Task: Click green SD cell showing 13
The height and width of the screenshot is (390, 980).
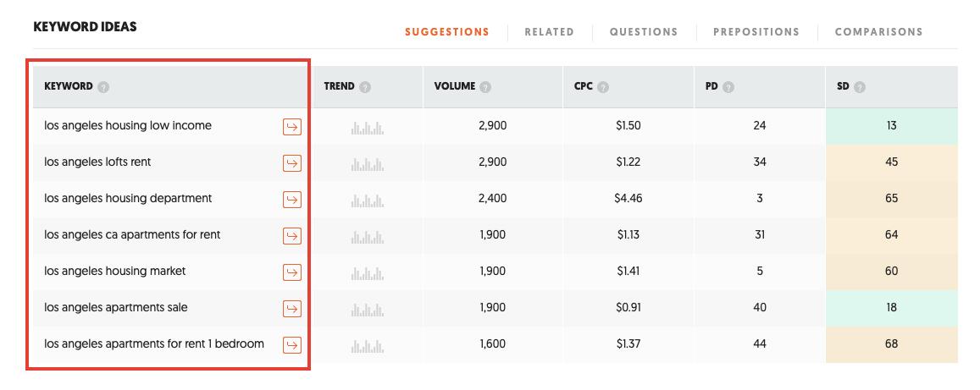Action: [x=891, y=126]
